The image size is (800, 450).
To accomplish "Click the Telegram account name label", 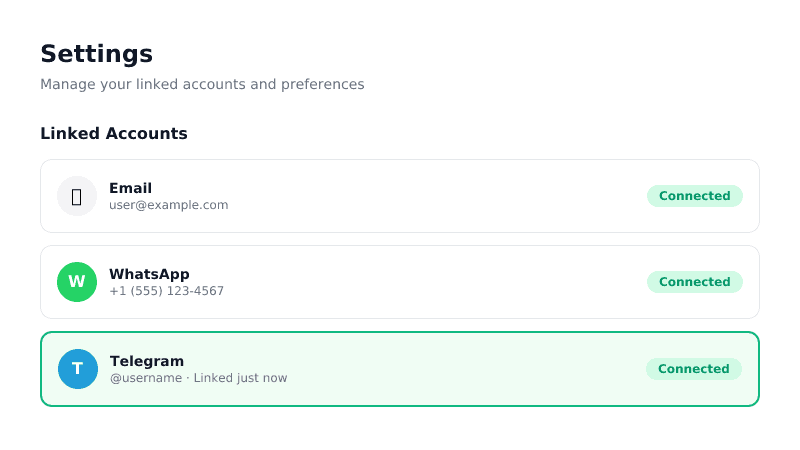I will click(x=147, y=361).
